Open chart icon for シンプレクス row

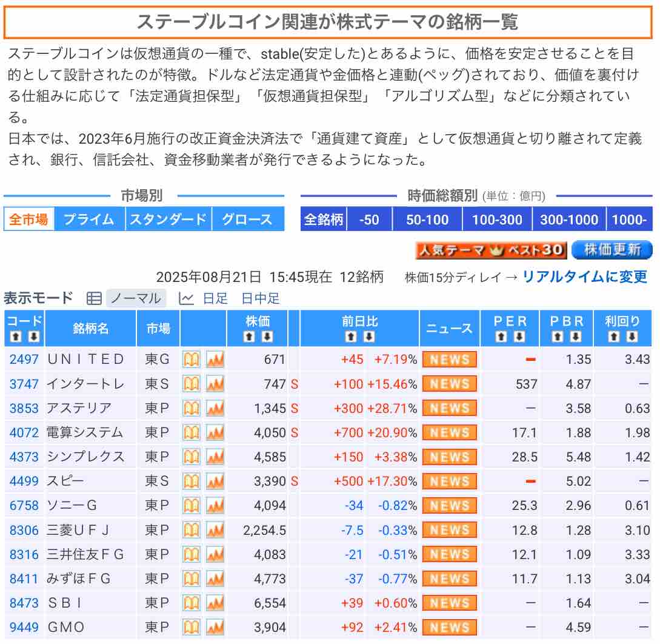point(215,457)
